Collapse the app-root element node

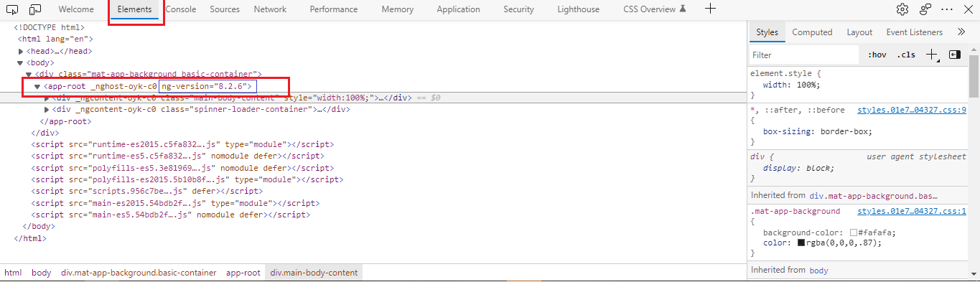pos(37,86)
